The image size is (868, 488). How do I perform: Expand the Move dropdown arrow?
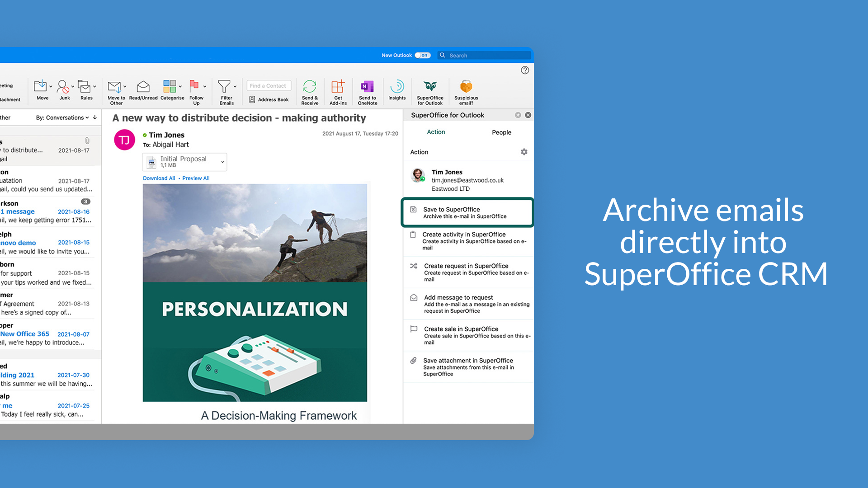51,86
